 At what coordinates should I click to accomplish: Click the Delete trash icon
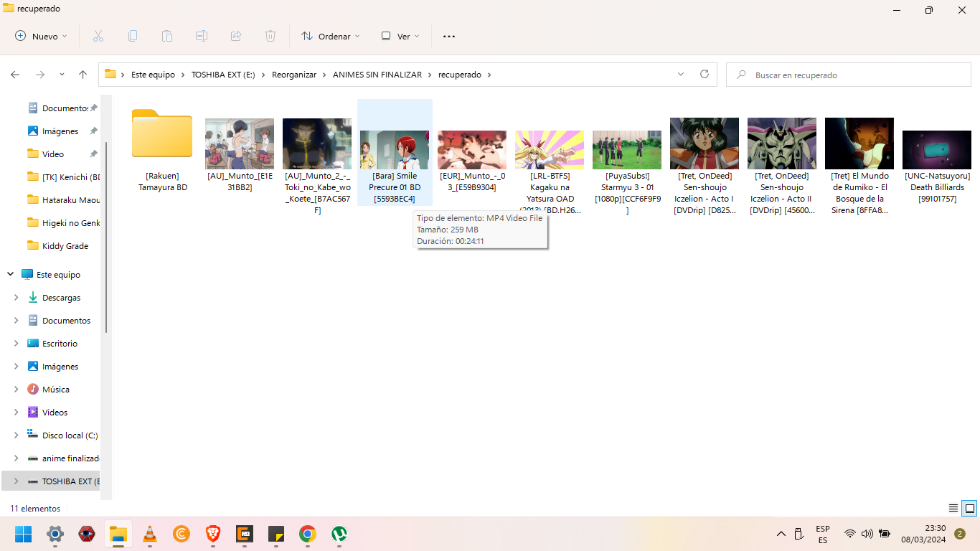270,36
